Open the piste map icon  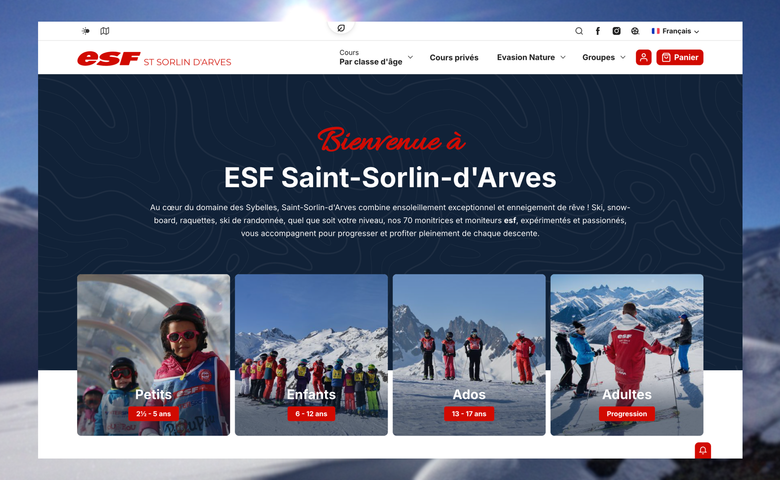point(104,31)
